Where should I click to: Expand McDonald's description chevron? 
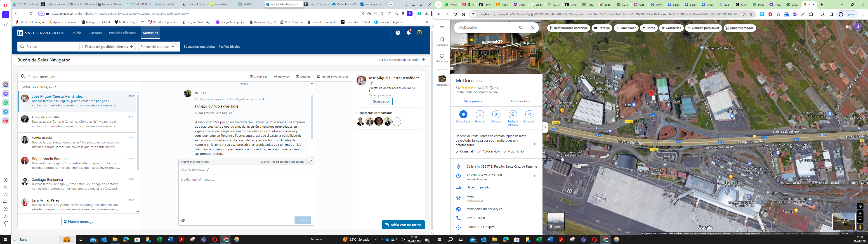pos(534,144)
